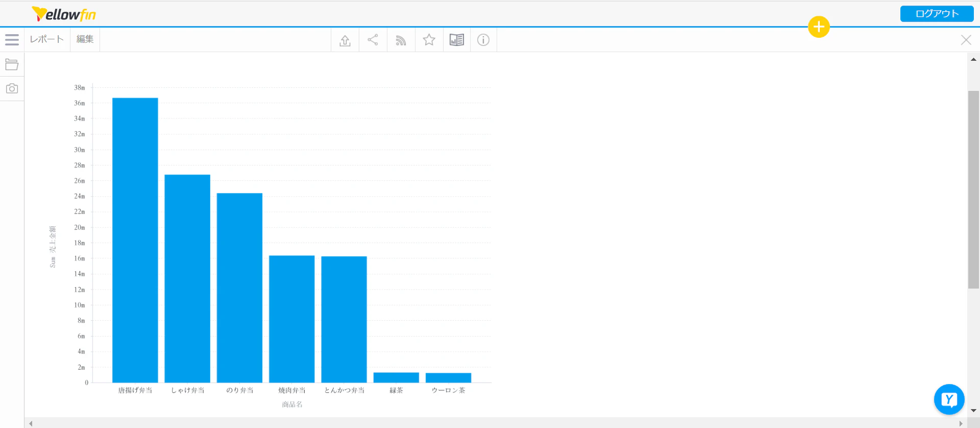The width and height of the screenshot is (980, 428).
Task: Click the camera snapshot icon
Action: (12, 89)
